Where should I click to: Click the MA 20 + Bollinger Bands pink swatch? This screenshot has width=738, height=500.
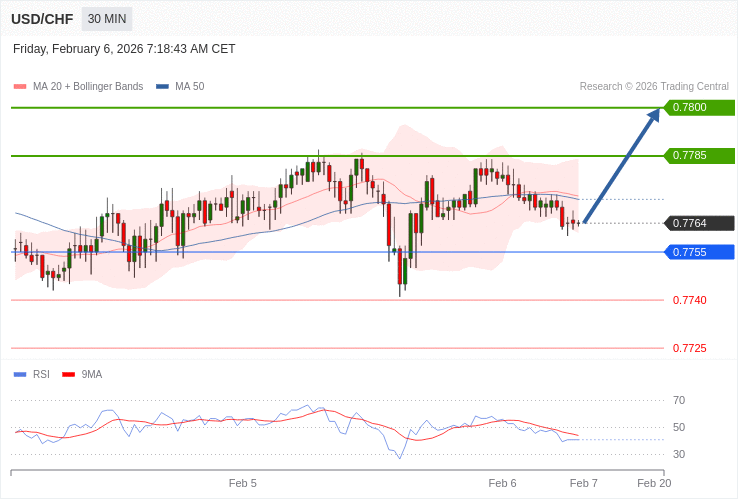[x=20, y=87]
